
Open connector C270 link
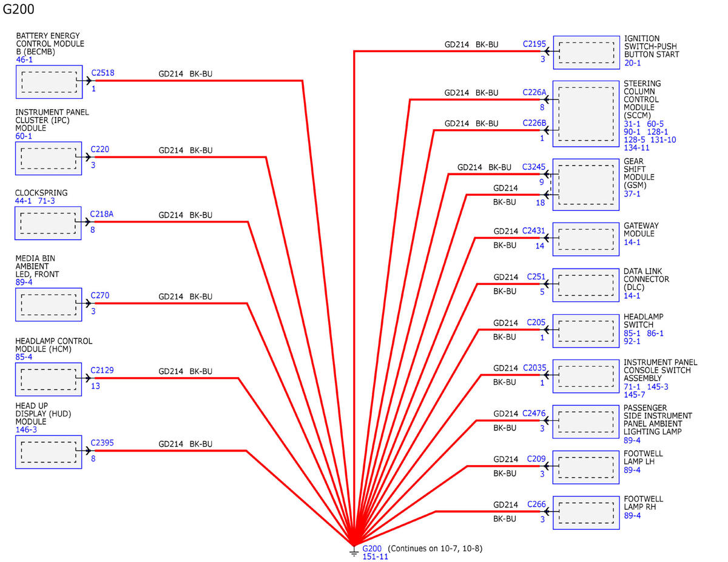pos(100,296)
